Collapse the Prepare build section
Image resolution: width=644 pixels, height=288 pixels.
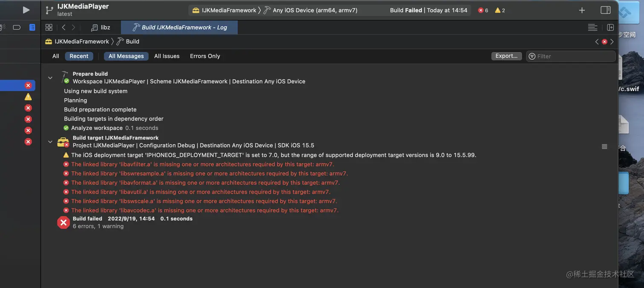[x=50, y=78]
